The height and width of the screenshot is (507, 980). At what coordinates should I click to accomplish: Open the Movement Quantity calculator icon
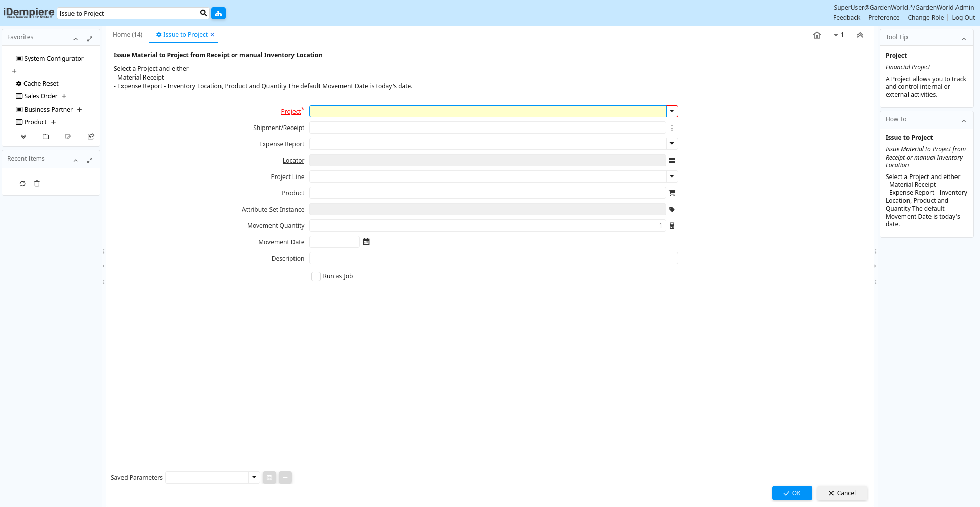pos(672,225)
